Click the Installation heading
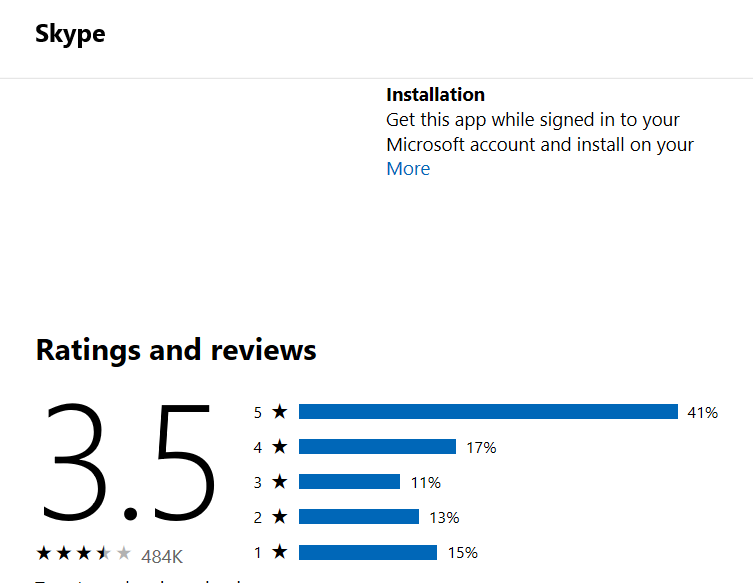Image resolution: width=753 pixels, height=583 pixels. click(436, 95)
